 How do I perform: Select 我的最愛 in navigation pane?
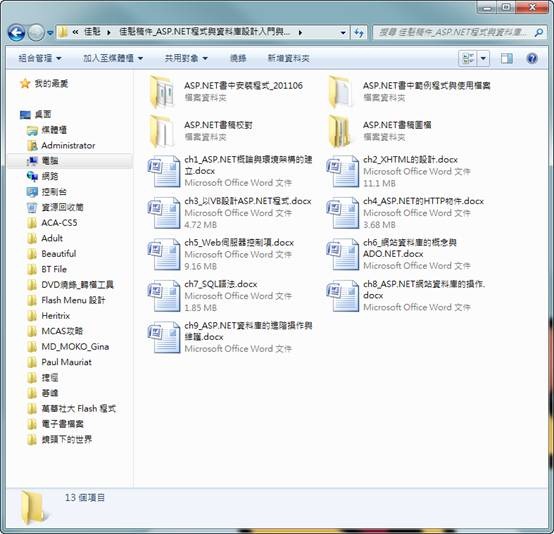(x=44, y=84)
